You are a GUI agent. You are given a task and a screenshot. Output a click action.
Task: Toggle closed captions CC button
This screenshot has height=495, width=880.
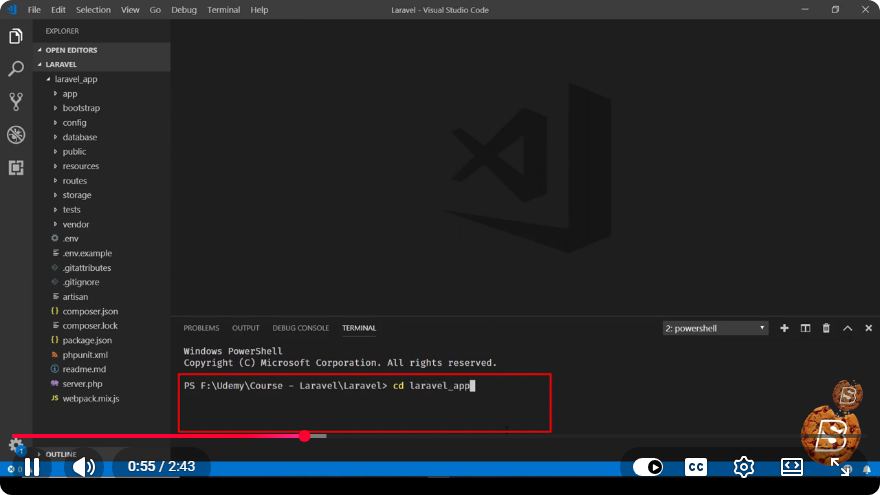click(696, 466)
